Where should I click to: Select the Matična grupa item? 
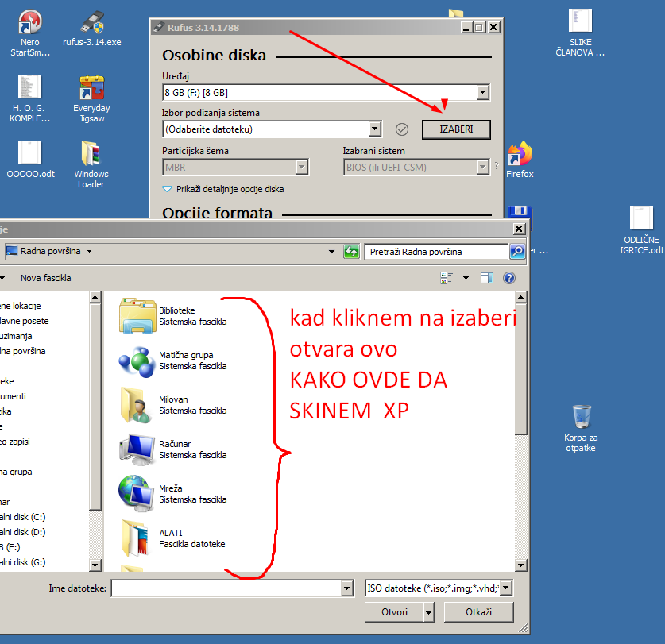[174, 361]
